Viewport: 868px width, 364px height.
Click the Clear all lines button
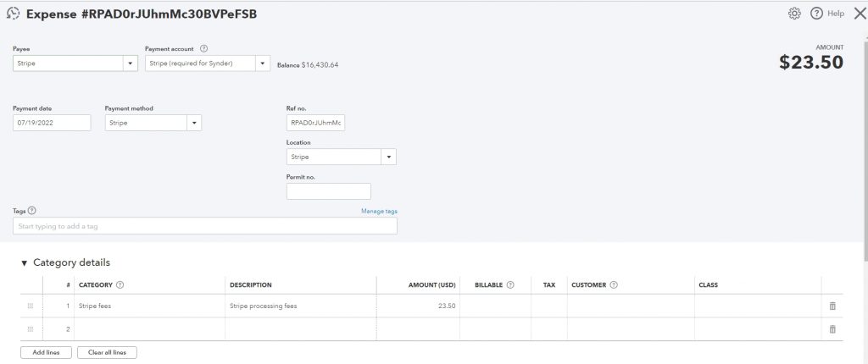pyautogui.click(x=107, y=352)
